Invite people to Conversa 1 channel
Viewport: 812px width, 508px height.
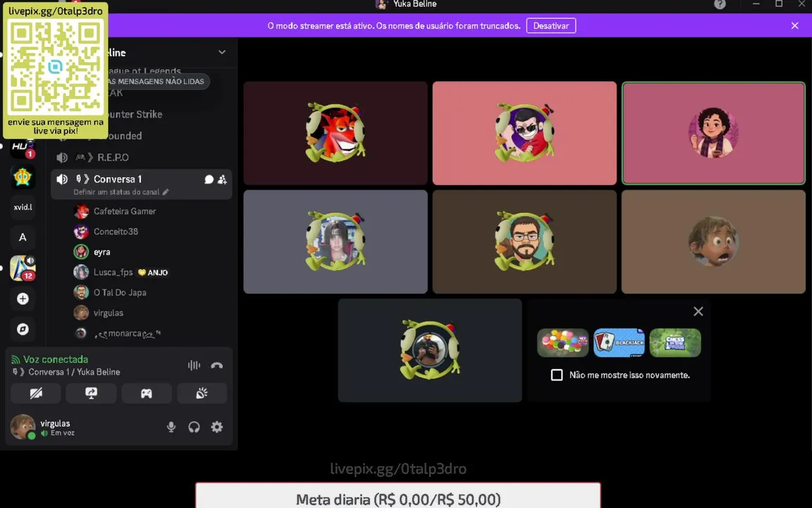(x=222, y=179)
